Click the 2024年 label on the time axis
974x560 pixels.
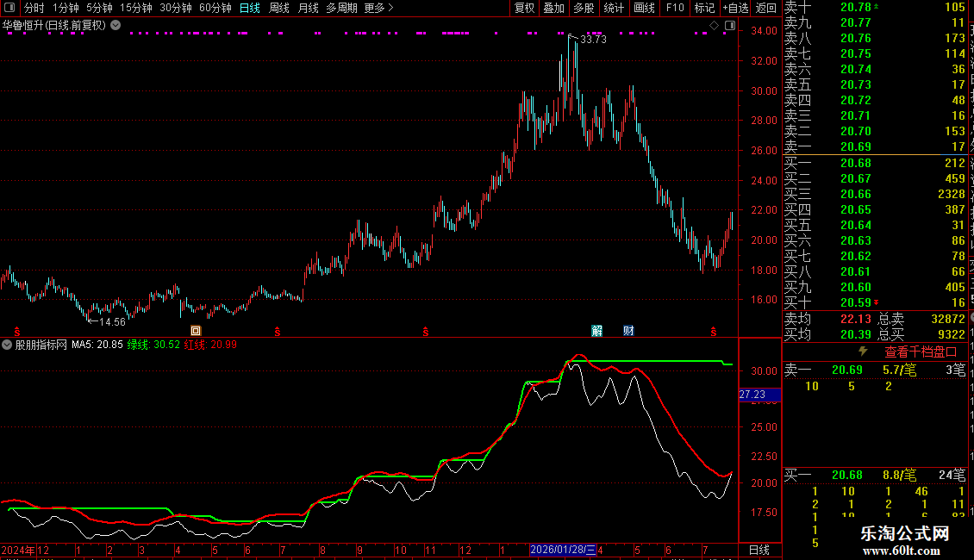(18, 550)
